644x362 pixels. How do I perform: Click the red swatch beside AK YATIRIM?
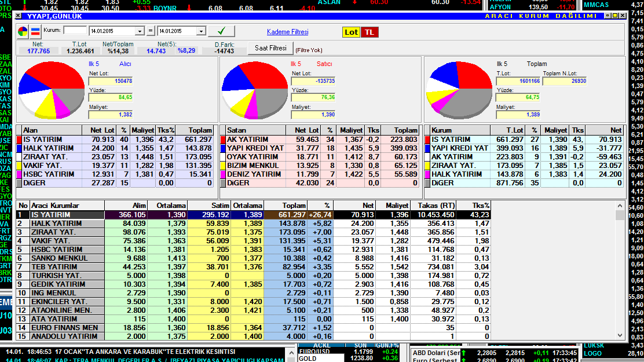coord(222,140)
